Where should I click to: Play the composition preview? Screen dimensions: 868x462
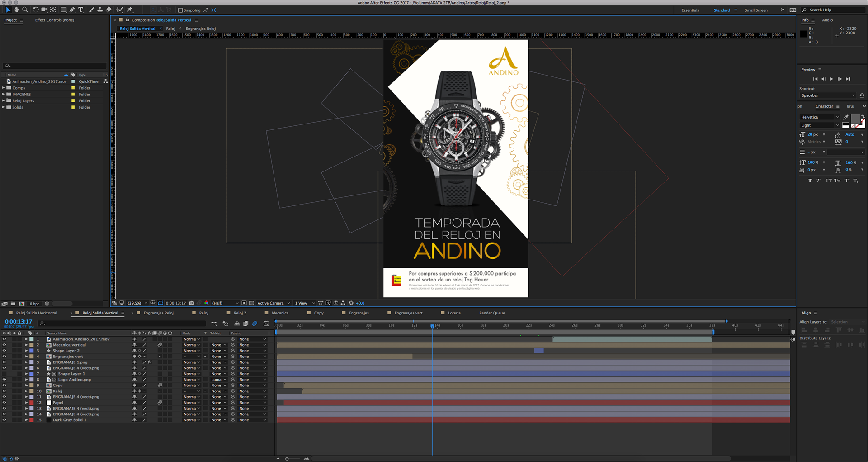[x=831, y=79]
